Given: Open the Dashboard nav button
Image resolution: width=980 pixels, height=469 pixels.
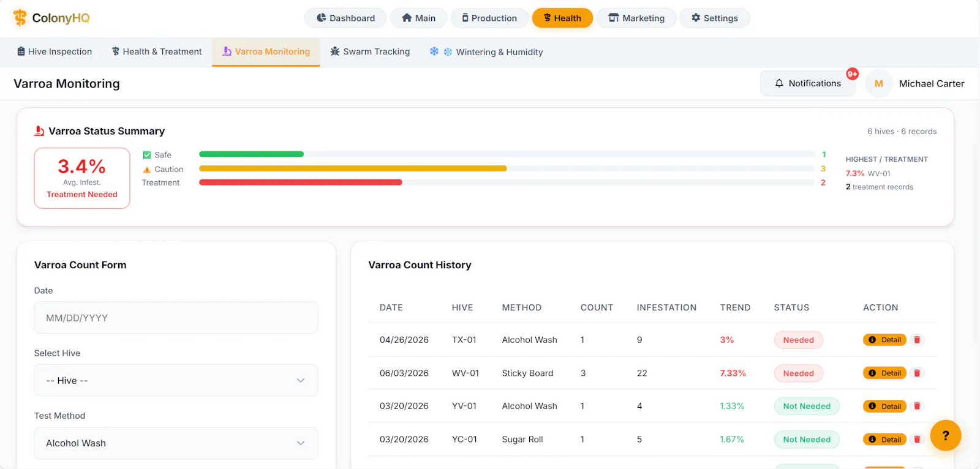Looking at the screenshot, I should (x=345, y=18).
